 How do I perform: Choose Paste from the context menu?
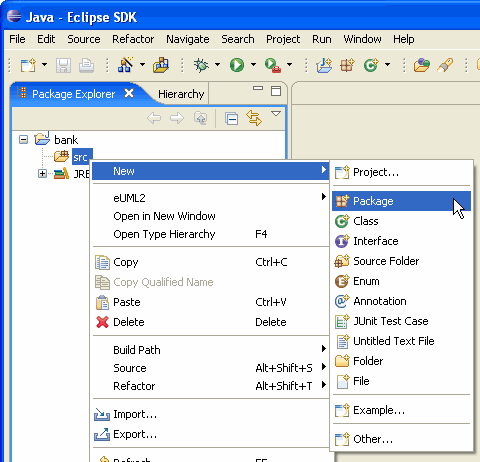pos(210,302)
